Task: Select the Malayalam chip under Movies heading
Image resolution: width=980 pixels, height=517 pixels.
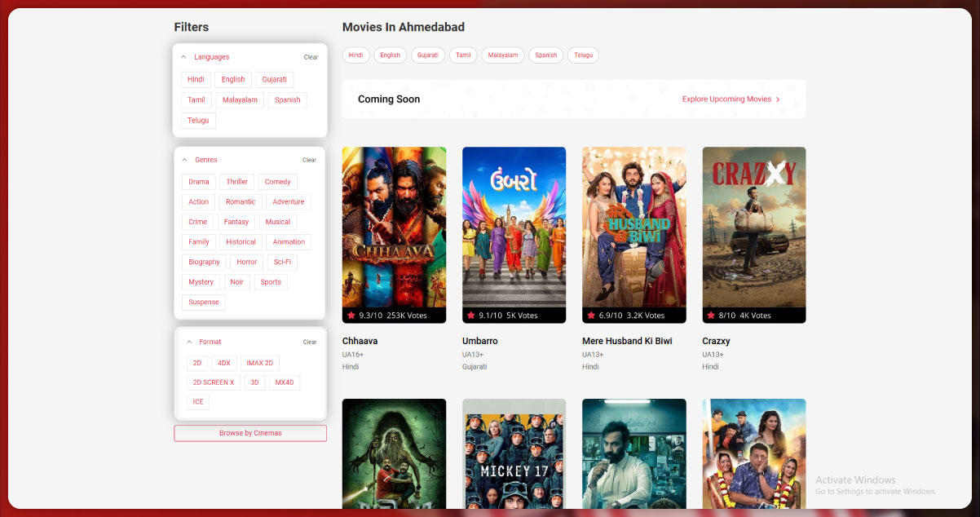Action: coord(503,55)
